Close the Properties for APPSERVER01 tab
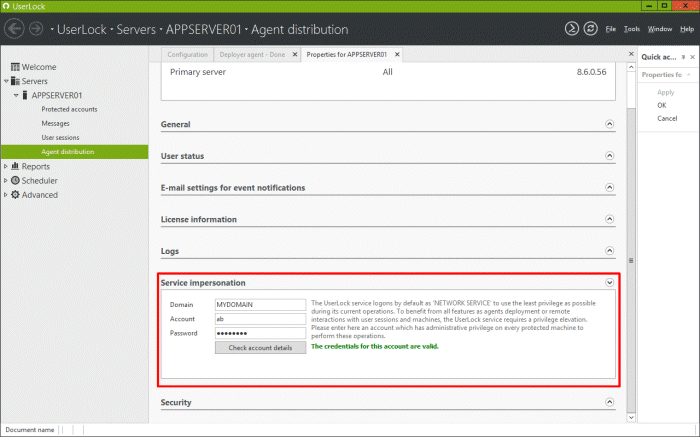Screen dimensions: 700x437 click(x=397, y=54)
